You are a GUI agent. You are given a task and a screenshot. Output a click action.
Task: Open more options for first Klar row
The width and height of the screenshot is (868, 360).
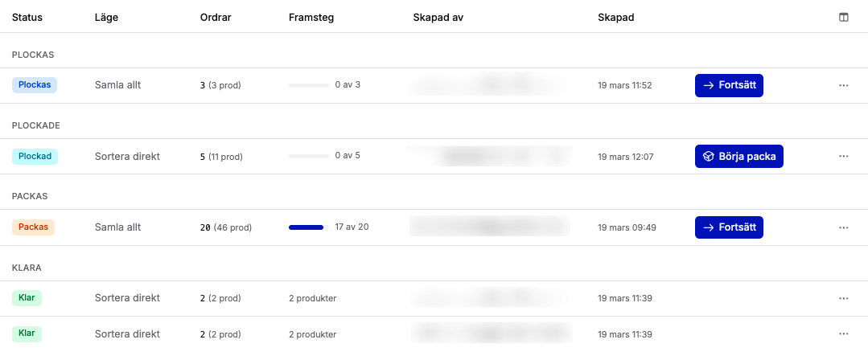click(843, 298)
